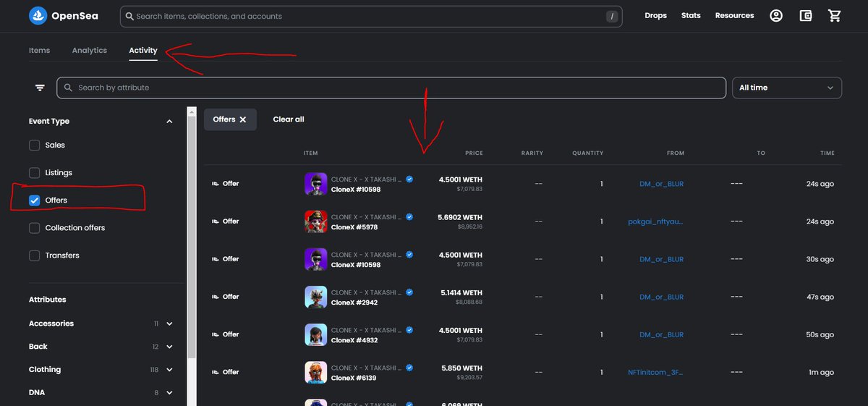Viewport: 868px width, 406px height.
Task: Click the TIME column header
Action: 827,153
